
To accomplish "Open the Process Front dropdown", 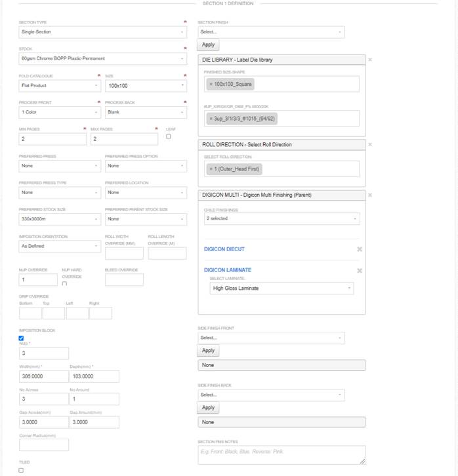I will point(60,112).
